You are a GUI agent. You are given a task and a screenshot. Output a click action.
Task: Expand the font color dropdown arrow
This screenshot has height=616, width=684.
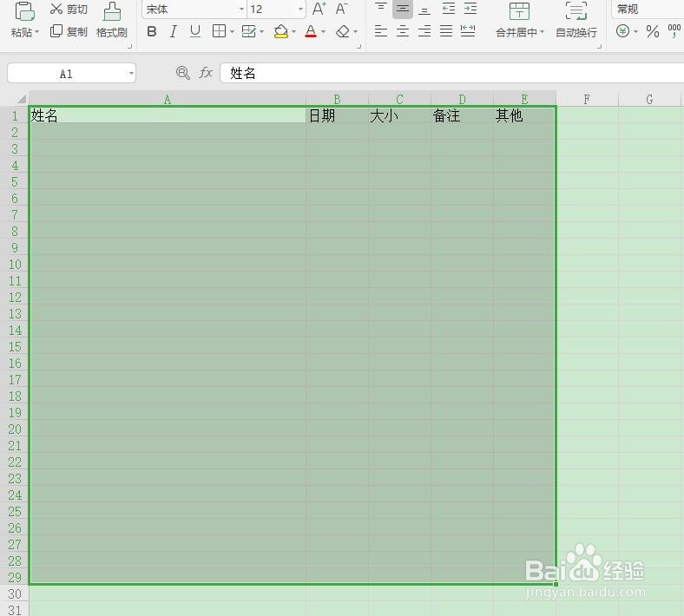323,32
